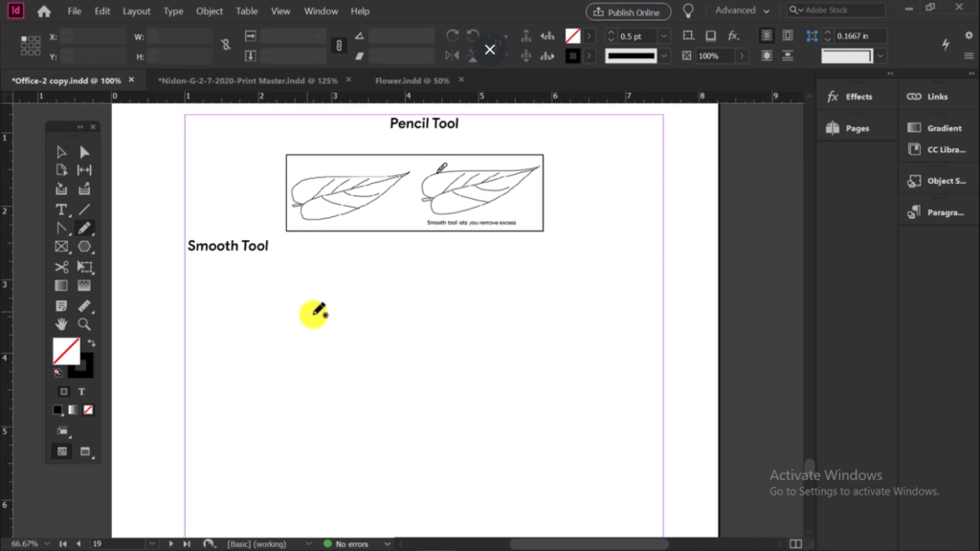Toggle constrain scaling chain link
The width and height of the screenshot is (980, 551).
[339, 46]
